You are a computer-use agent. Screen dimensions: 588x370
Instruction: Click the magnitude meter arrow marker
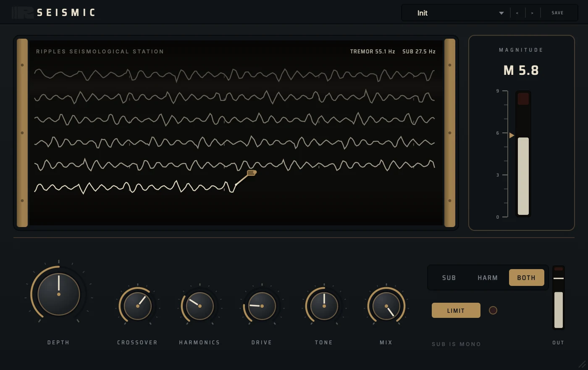point(512,135)
